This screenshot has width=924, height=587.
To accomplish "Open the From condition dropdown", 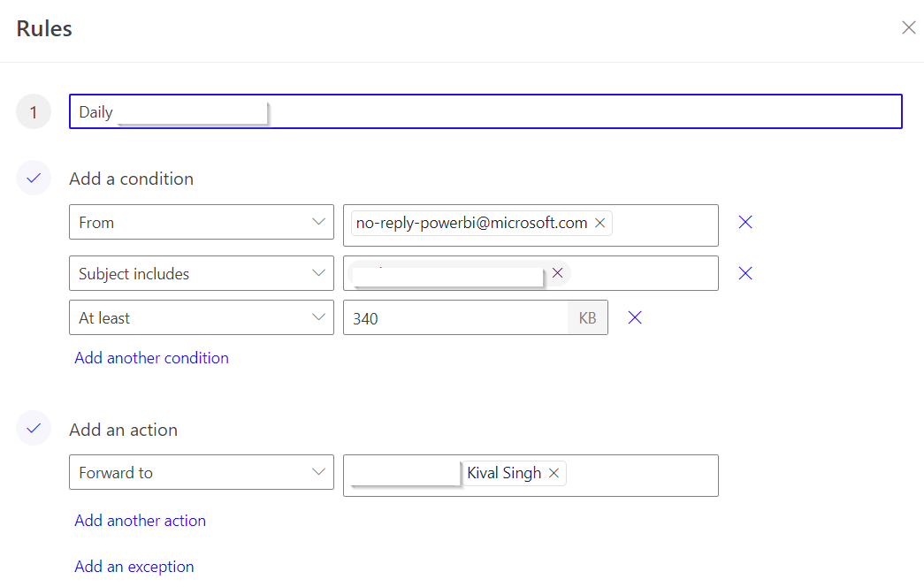I will click(x=202, y=222).
